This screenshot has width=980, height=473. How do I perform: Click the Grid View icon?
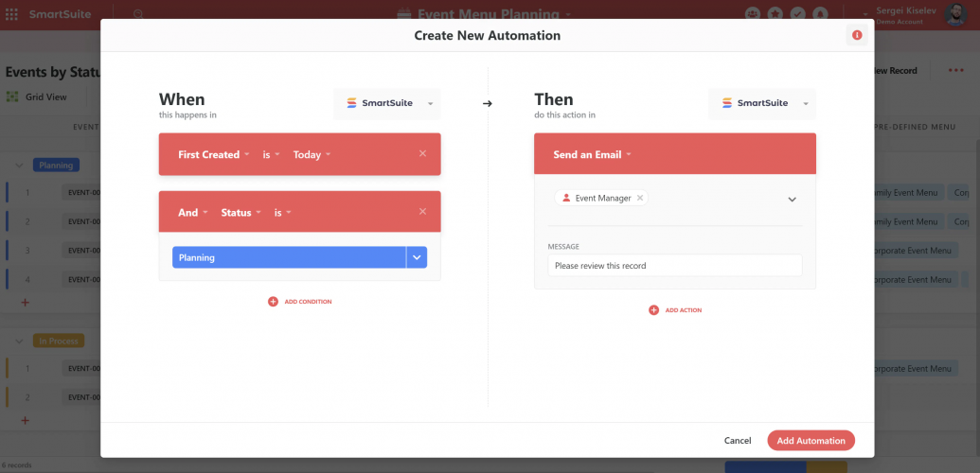coord(12,96)
